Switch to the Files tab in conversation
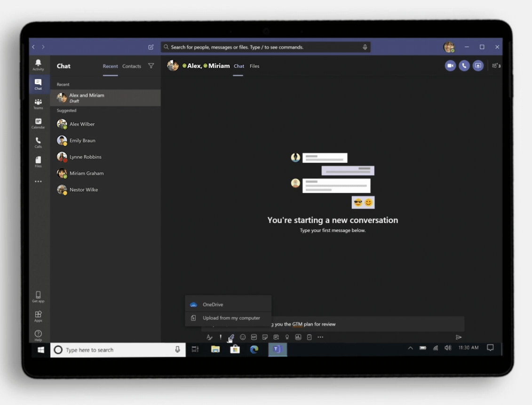 pos(254,66)
